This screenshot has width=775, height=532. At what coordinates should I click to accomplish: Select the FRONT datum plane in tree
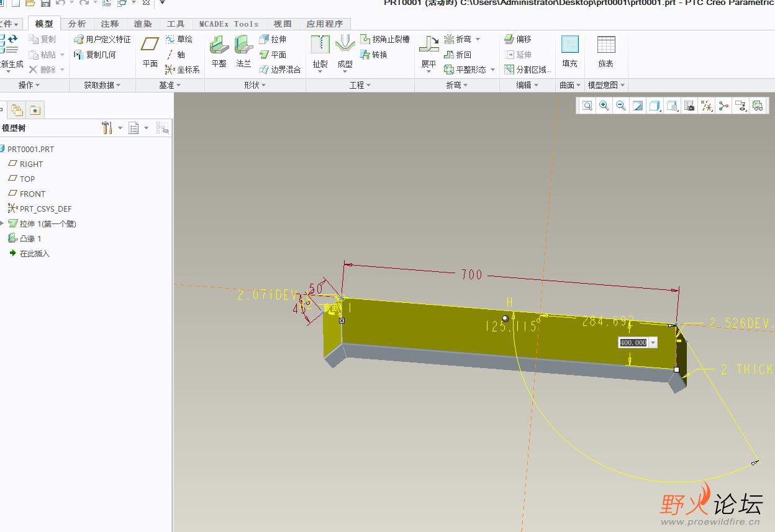27,194
